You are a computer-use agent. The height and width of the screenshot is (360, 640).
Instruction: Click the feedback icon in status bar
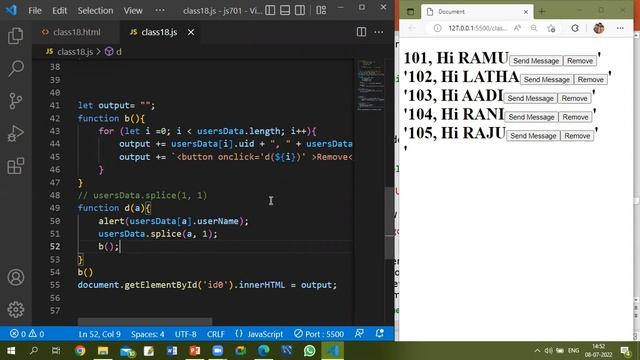(x=360, y=333)
